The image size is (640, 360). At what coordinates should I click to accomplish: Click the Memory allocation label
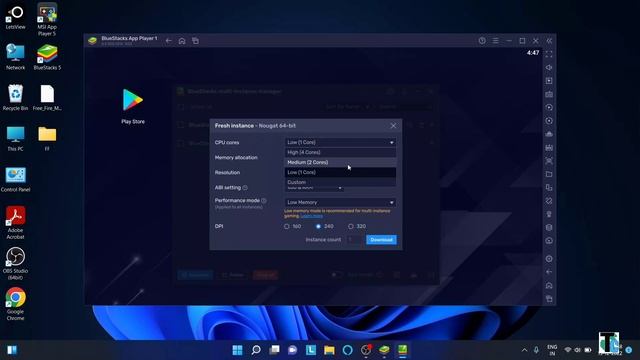pyautogui.click(x=236, y=158)
